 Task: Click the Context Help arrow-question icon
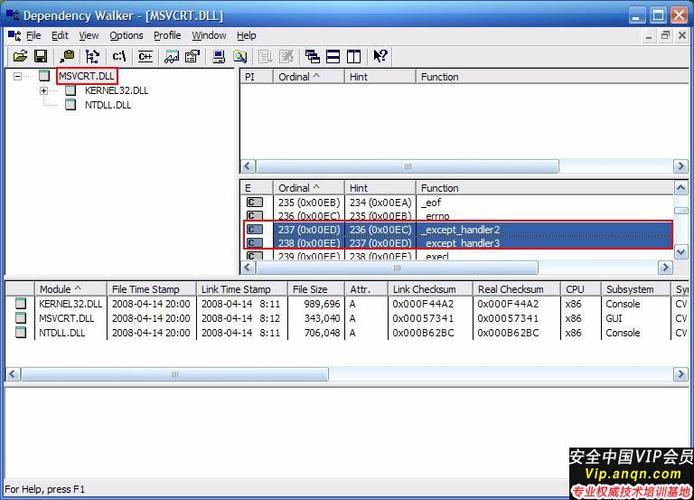point(380,56)
